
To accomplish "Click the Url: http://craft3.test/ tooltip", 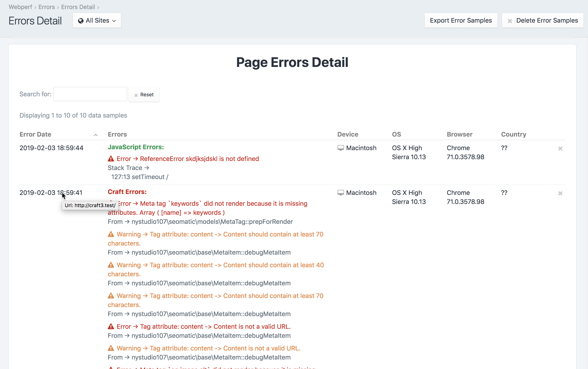I will [90, 205].
